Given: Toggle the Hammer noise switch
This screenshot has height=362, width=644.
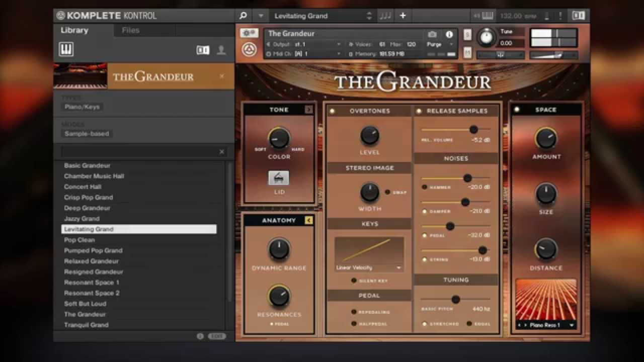Looking at the screenshot, I should 425,187.
